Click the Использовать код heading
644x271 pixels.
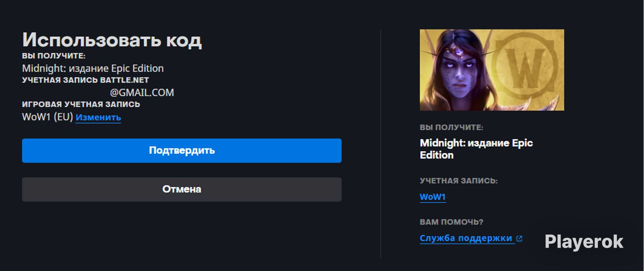coord(112,39)
